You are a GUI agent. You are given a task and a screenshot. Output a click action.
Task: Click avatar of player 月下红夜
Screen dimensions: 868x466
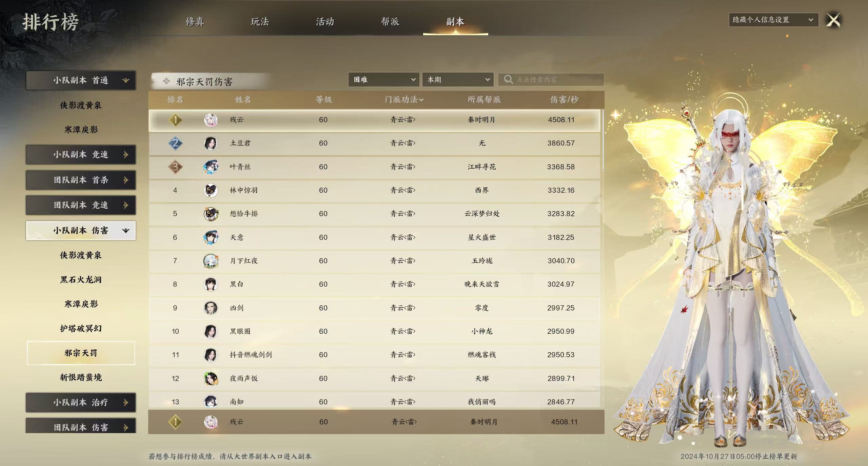(211, 261)
